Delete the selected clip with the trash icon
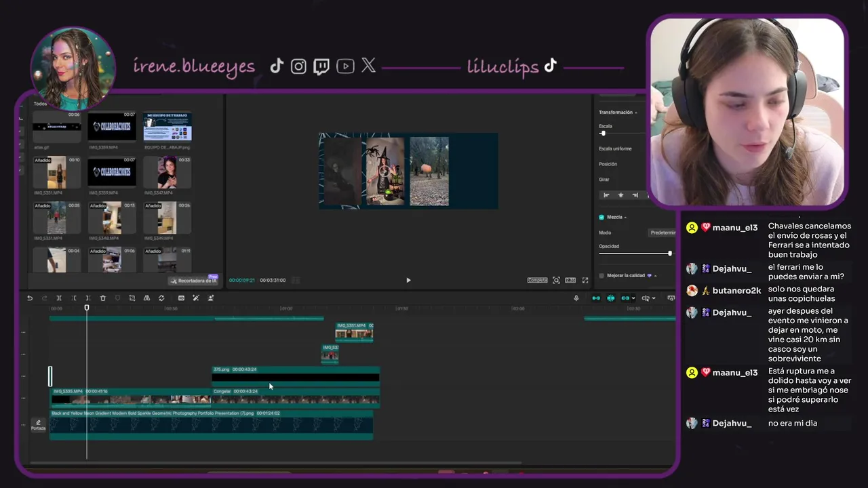 pos(103,298)
